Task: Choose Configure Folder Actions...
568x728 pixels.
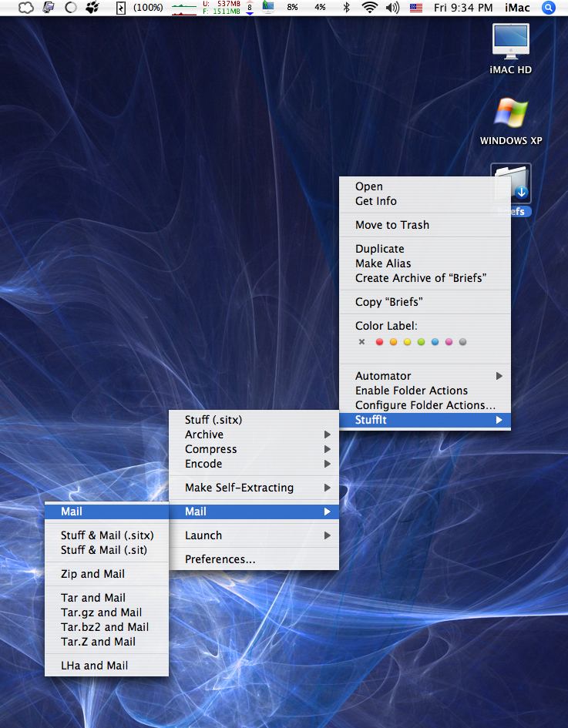Action: tap(425, 405)
